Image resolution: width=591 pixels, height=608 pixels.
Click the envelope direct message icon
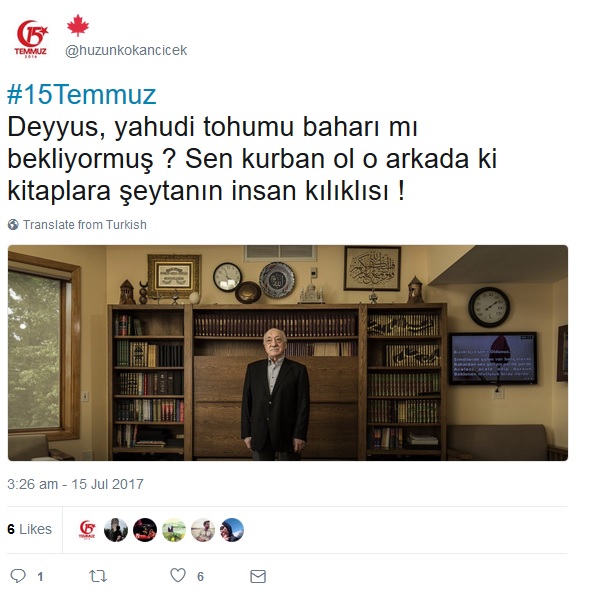[258, 577]
